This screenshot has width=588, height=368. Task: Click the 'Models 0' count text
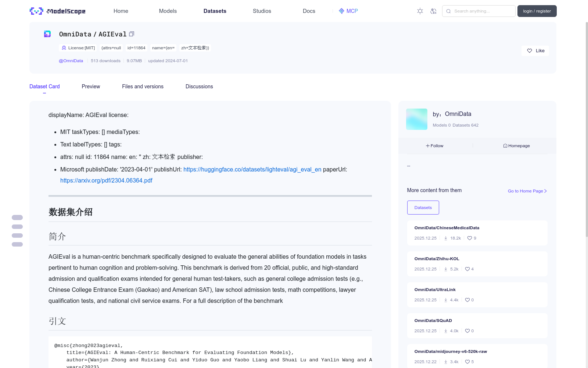pos(442,125)
